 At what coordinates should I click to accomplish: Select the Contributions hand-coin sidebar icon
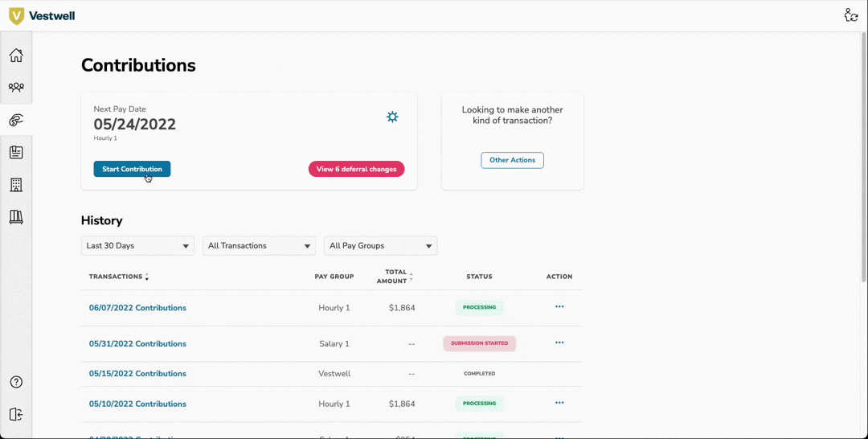click(16, 121)
